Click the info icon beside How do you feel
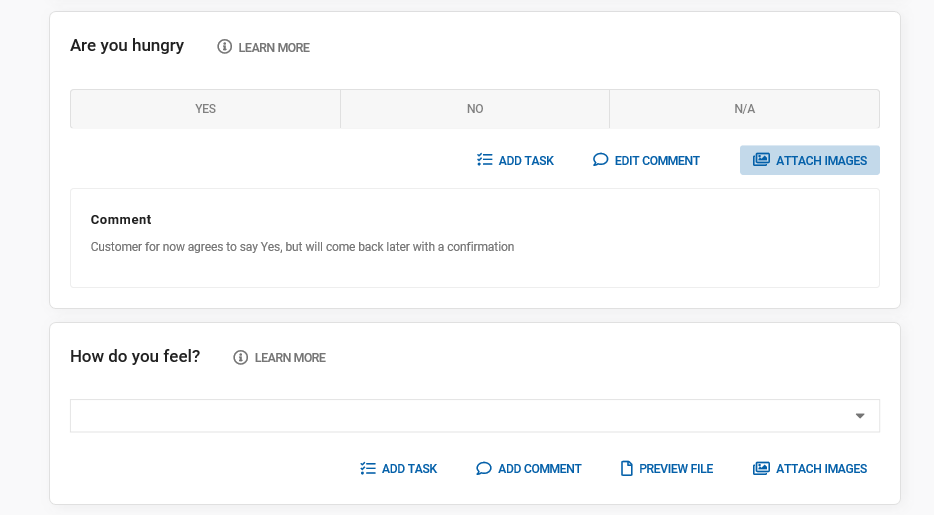This screenshot has height=515, width=934. tap(241, 357)
